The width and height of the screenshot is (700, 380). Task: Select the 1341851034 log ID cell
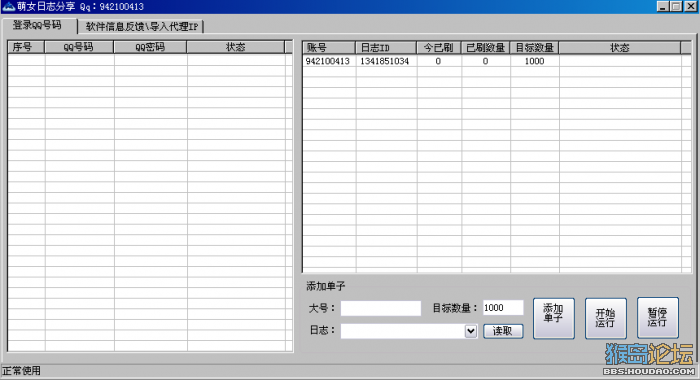coord(386,61)
